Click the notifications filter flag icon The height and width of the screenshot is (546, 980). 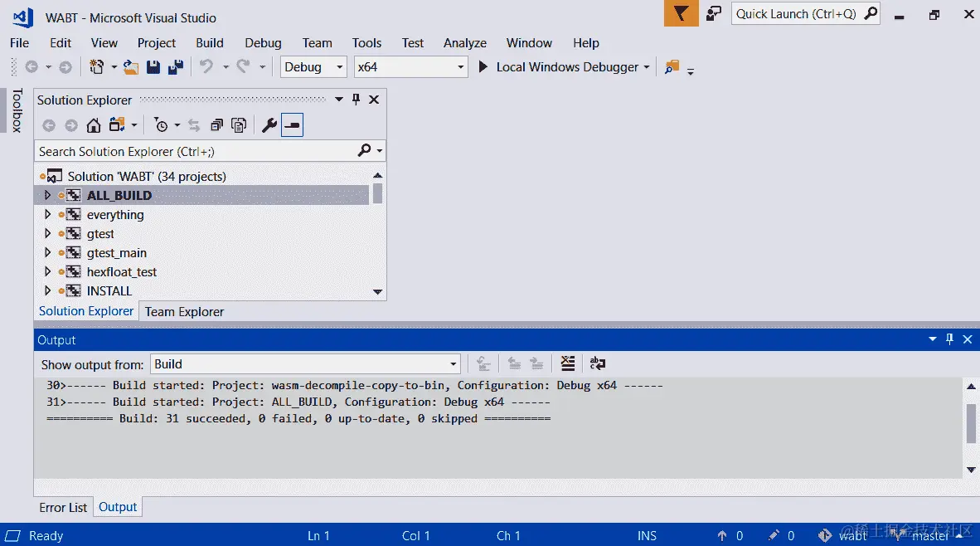[681, 14]
